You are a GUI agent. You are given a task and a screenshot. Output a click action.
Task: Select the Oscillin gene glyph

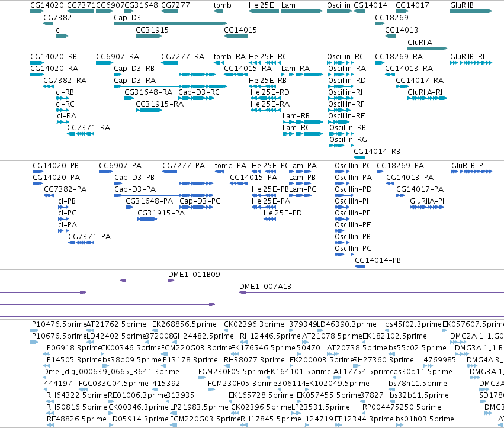340,11
